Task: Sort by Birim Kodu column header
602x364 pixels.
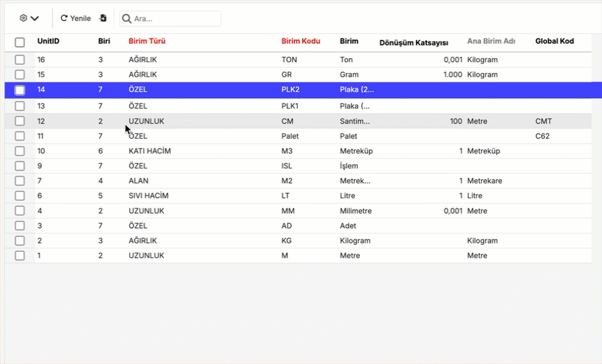Action: (300, 41)
